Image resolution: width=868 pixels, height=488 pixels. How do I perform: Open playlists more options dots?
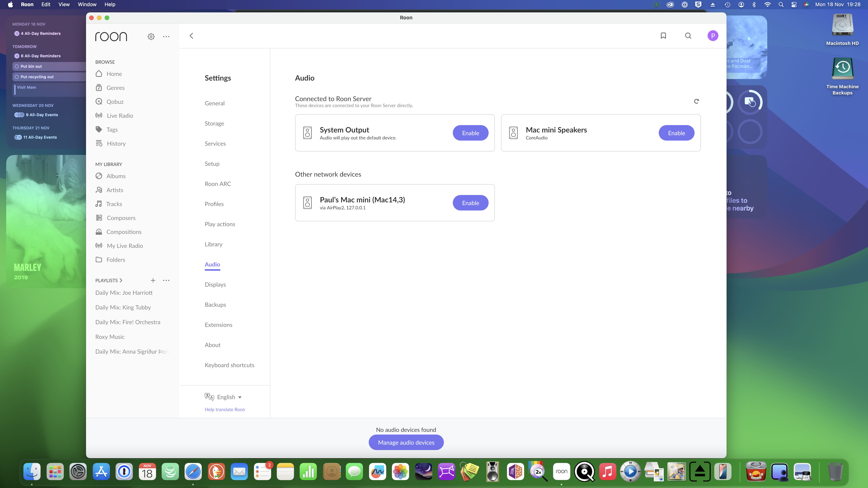166,280
